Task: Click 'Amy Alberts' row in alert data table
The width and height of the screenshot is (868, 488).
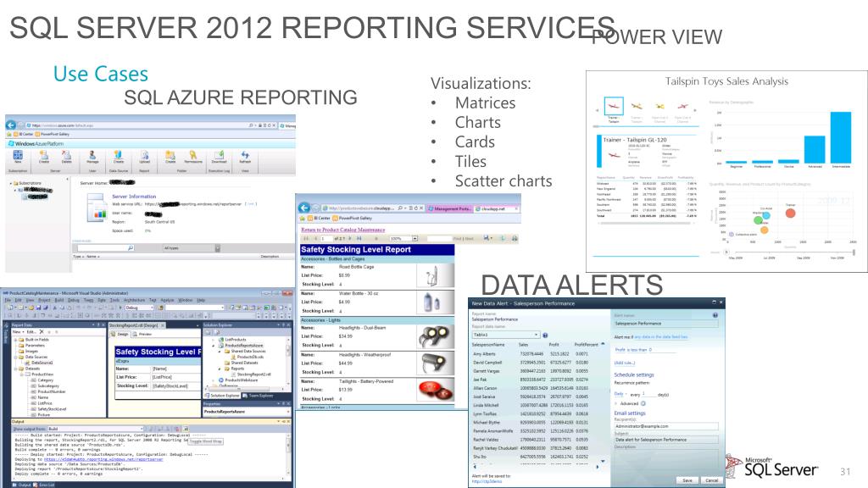Action: tap(530, 353)
